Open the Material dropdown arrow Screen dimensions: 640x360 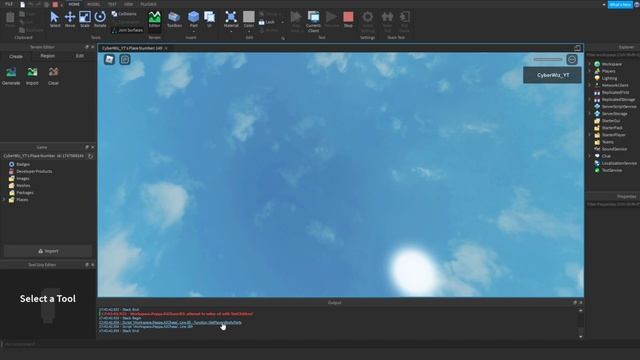click(x=231, y=31)
